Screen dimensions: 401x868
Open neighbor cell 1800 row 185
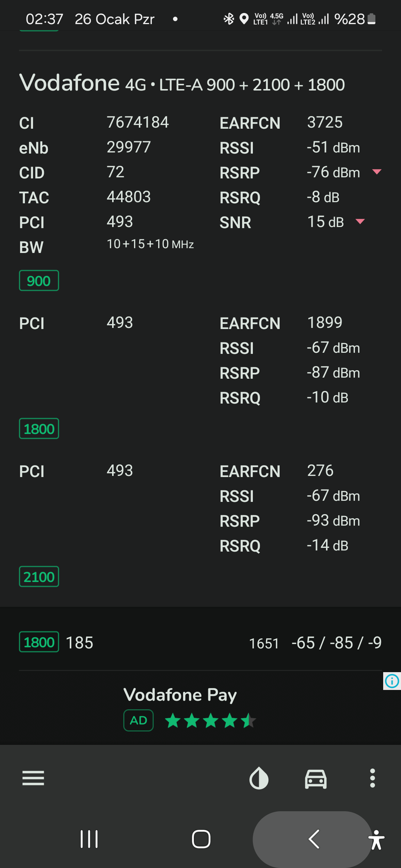[200, 642]
